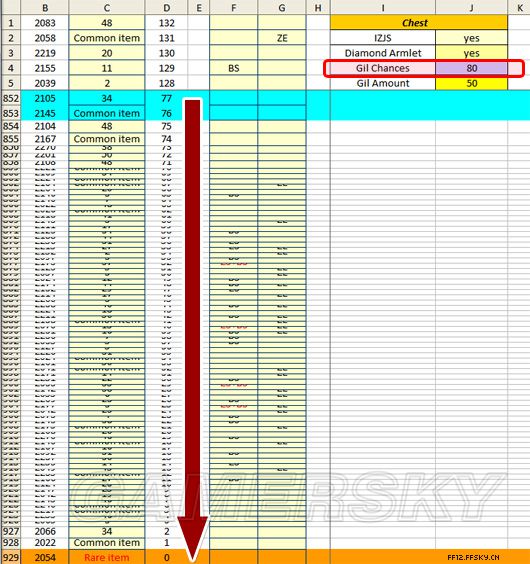
Task: Select Common item cell in row 928
Action: [107, 543]
